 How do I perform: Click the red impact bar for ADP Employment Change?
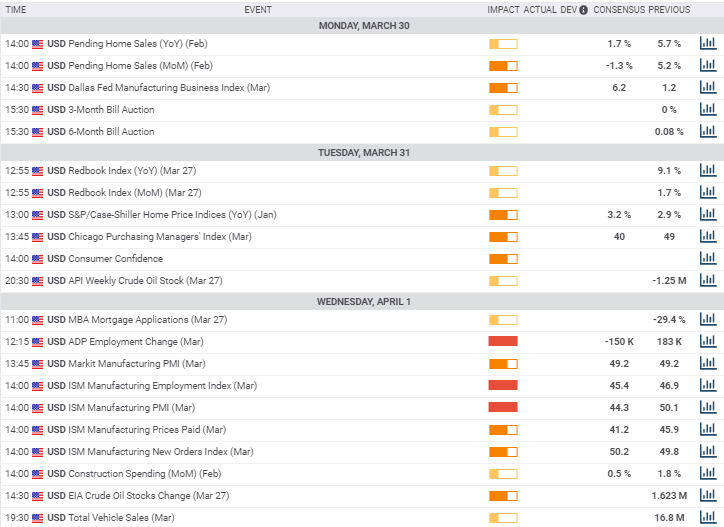[503, 342]
